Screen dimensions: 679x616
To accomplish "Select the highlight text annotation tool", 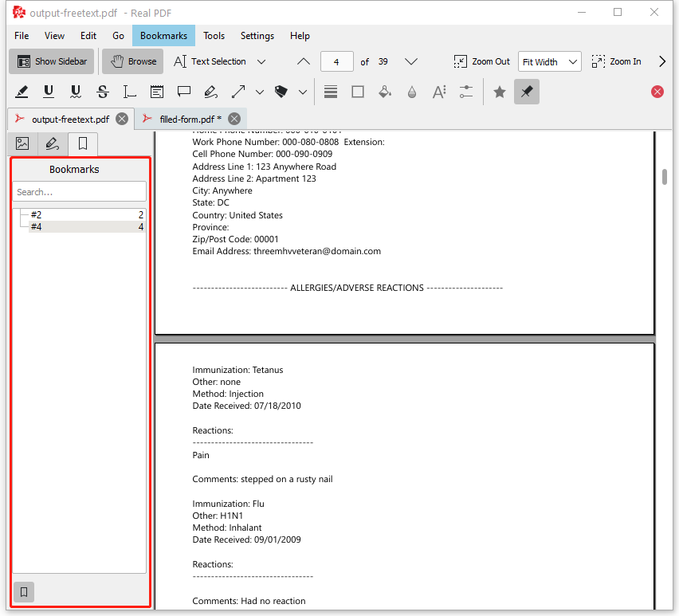I will click(22, 92).
